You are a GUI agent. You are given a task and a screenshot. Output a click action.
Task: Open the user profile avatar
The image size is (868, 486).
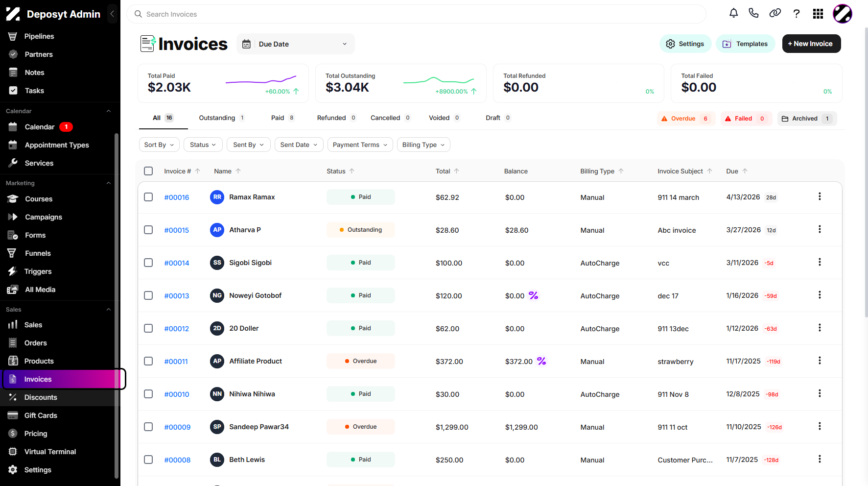(x=843, y=14)
